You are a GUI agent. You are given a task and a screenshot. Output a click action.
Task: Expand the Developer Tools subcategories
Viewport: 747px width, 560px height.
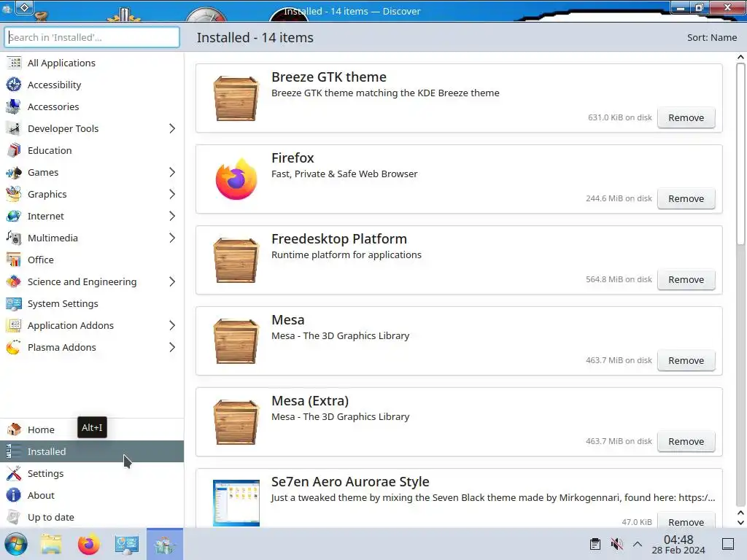click(172, 128)
